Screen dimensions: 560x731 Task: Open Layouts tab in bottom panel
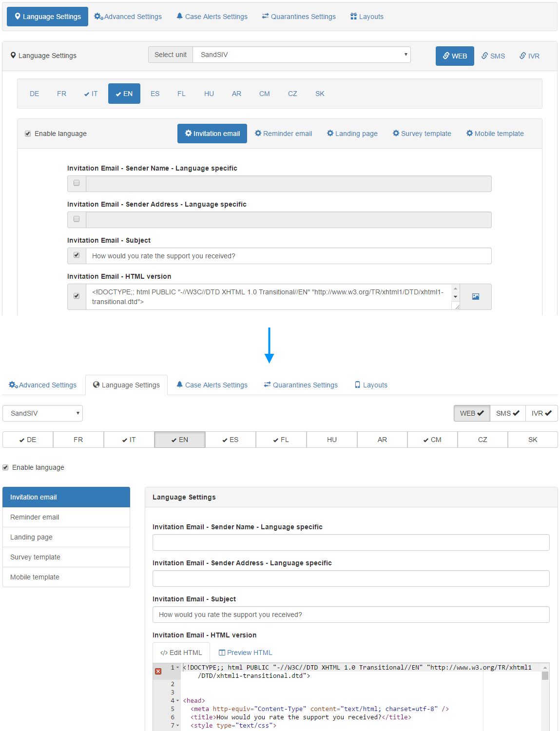tap(371, 385)
